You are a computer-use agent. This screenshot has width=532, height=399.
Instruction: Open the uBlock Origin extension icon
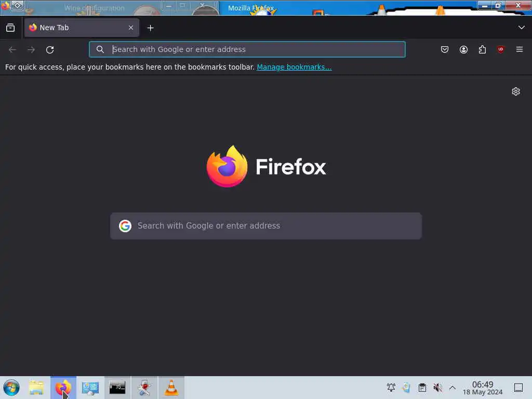[501, 49]
